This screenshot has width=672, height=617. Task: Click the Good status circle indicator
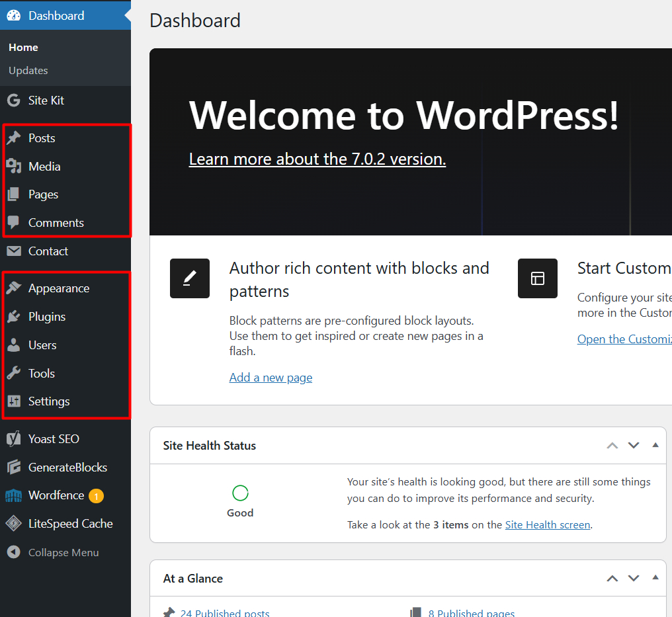coord(240,493)
